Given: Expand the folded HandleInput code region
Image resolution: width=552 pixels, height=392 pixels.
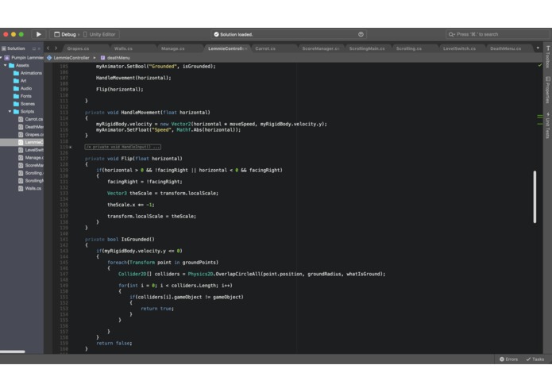Looking at the screenshot, I should coord(122,147).
